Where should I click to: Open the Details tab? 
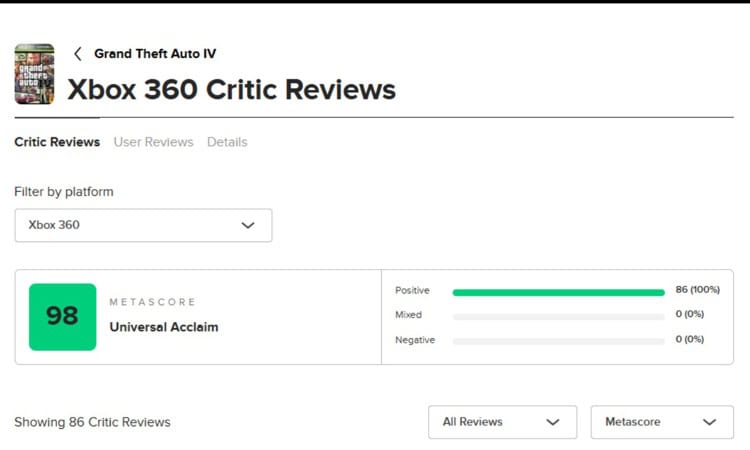(x=227, y=142)
